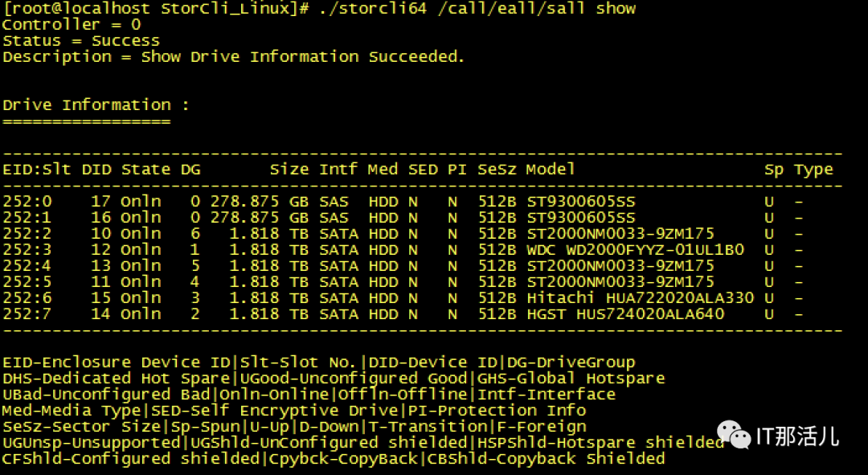Click 'Show Drive Information Succeeded' description text
The width and height of the screenshot is (868, 475).
point(303,57)
